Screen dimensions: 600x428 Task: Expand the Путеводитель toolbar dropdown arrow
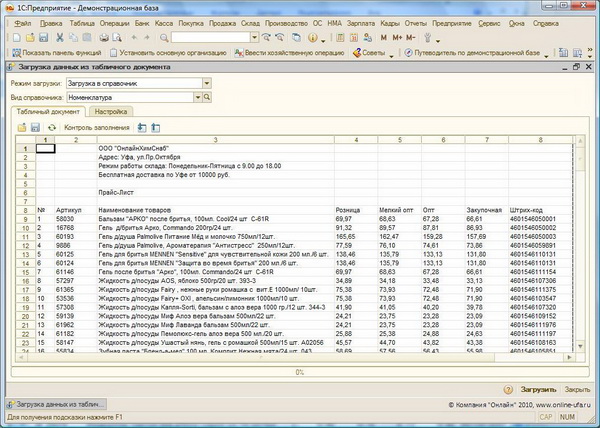pos(546,55)
